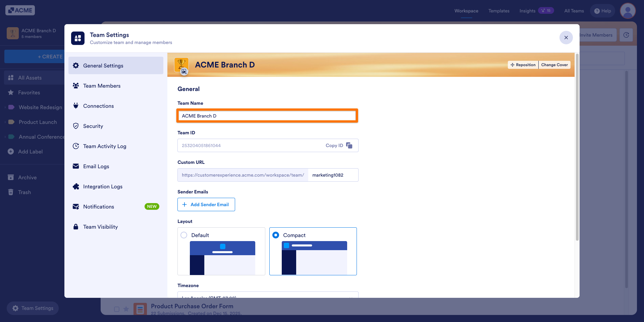Click the Email Logs envelope icon
Viewport: 644px width, 322px height.
(76, 166)
